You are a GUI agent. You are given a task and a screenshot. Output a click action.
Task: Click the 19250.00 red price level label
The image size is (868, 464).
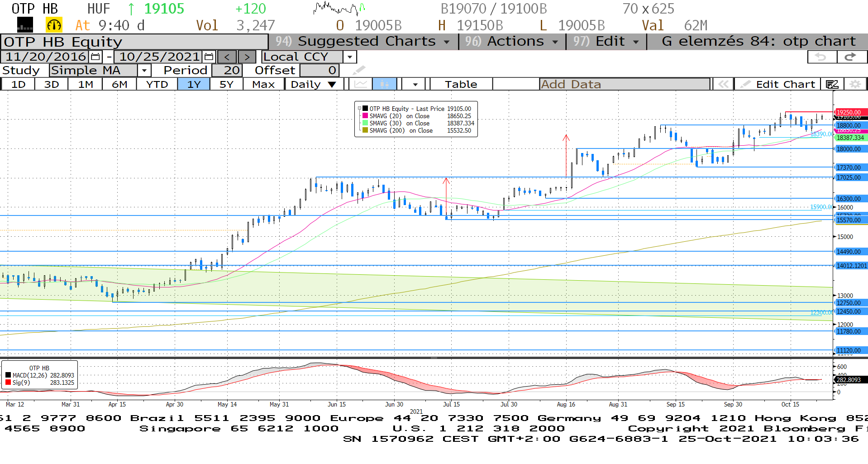(851, 112)
